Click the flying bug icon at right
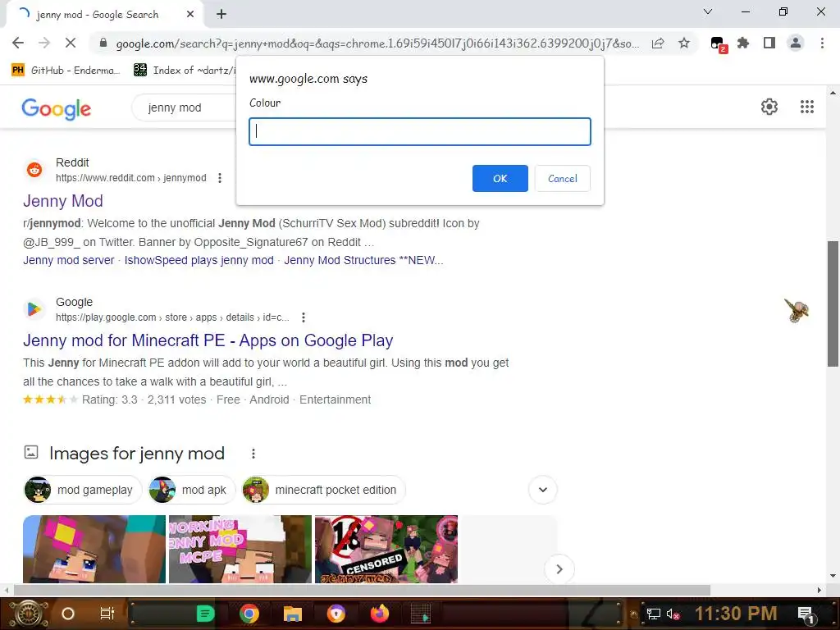This screenshot has height=630, width=840. pos(797,310)
